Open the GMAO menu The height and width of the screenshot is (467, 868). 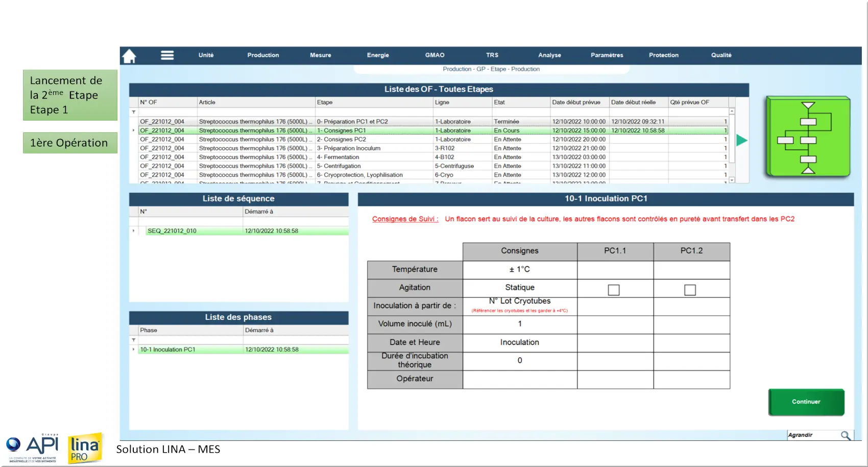(x=435, y=55)
